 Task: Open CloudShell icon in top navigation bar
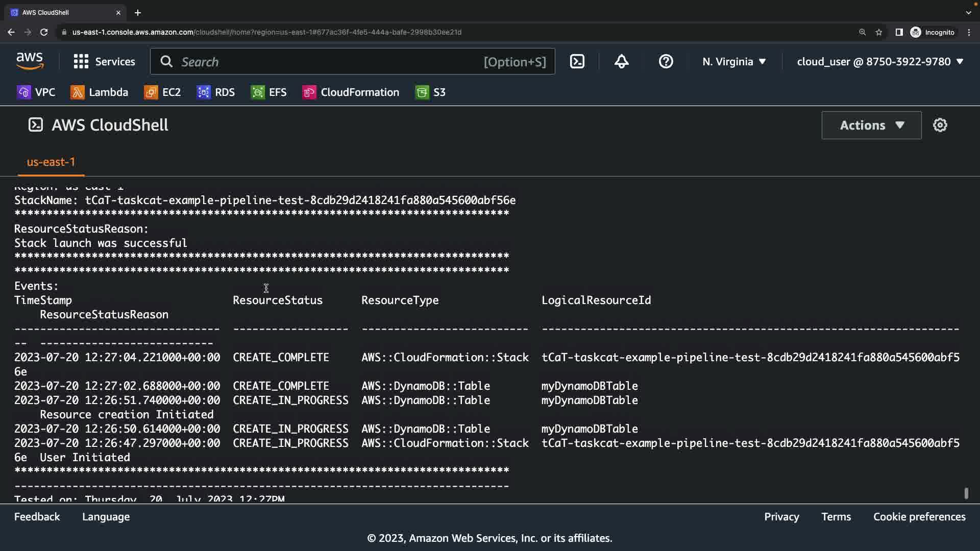tap(577, 62)
